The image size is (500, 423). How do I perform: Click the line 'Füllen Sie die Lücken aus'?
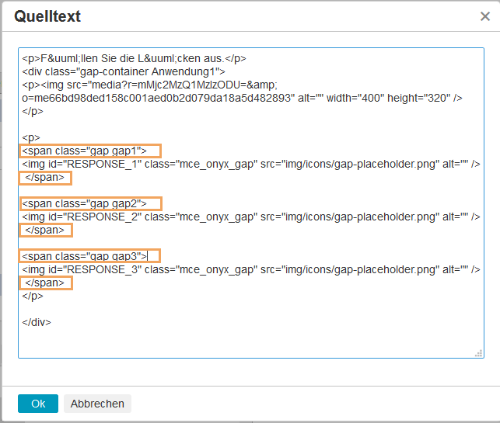tap(134, 58)
